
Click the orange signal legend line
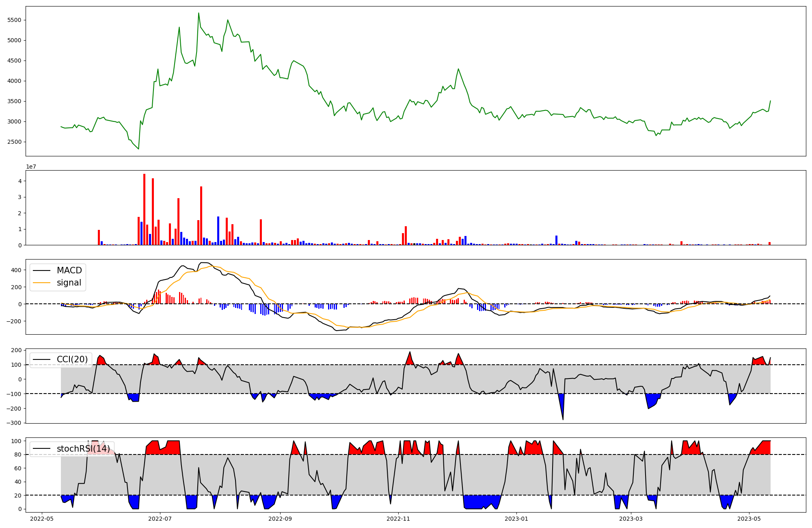[x=42, y=283]
